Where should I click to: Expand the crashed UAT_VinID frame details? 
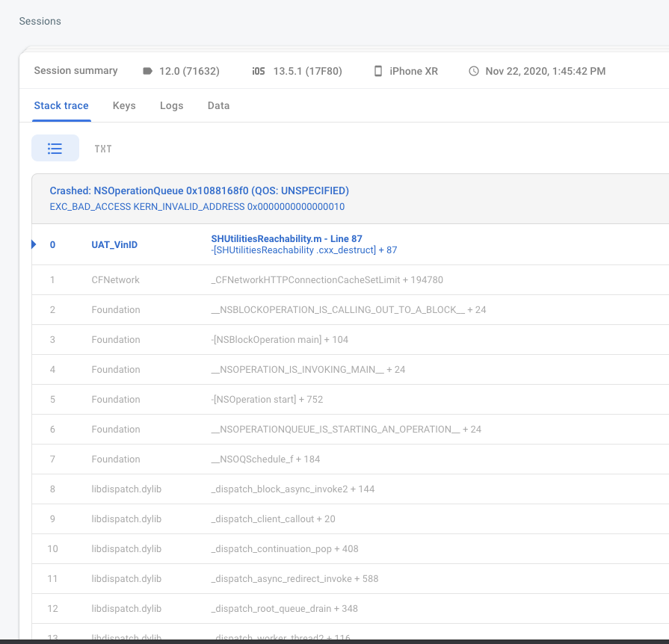[116, 244]
